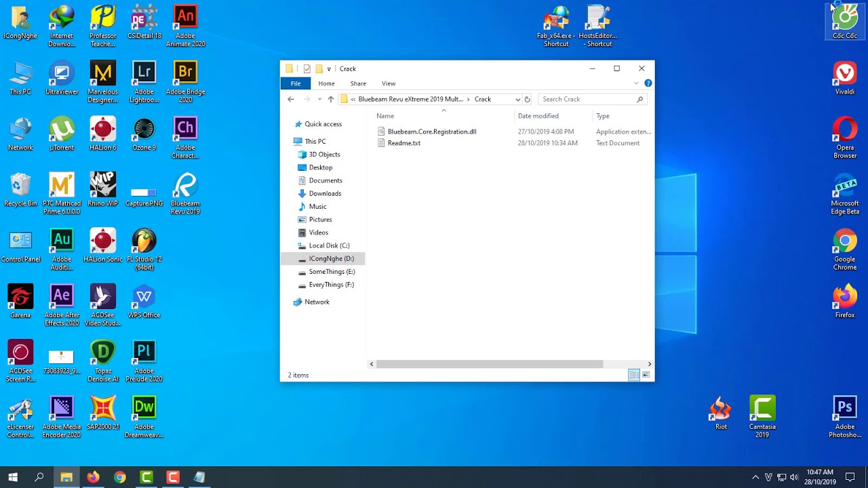
Task: Switch to Details view layout button
Action: [634, 375]
